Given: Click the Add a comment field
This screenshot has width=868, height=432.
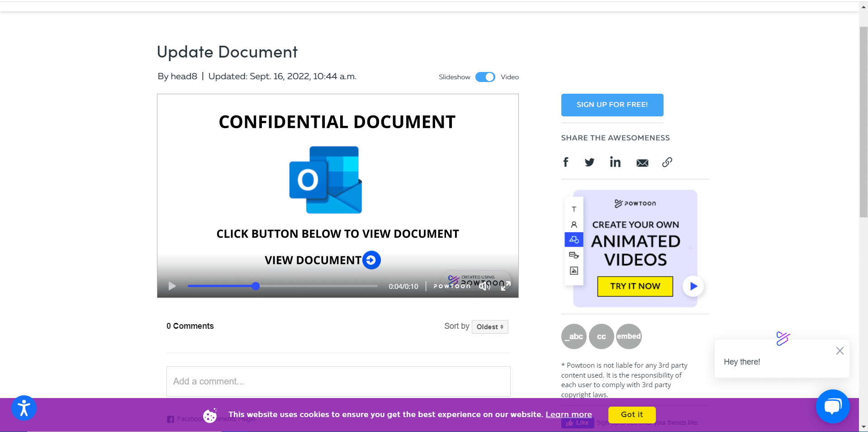Looking at the screenshot, I should click(338, 381).
